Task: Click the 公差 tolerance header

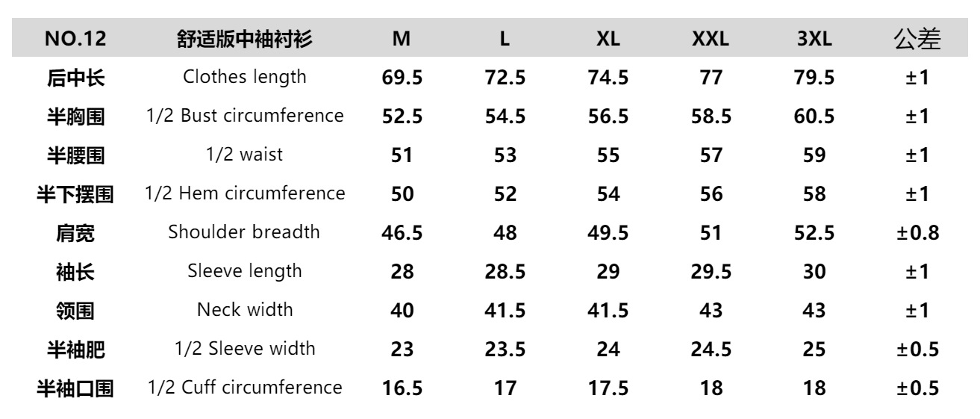Action: (917, 40)
